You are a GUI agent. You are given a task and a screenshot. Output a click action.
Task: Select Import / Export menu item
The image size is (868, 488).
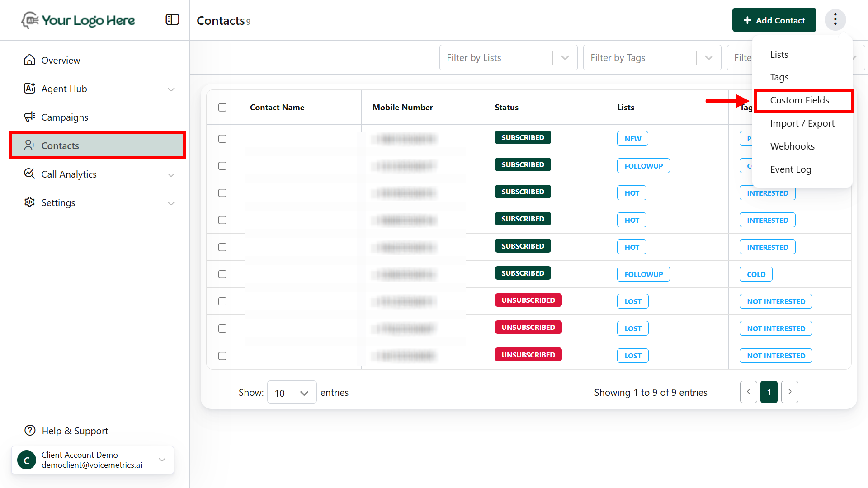pyautogui.click(x=802, y=123)
